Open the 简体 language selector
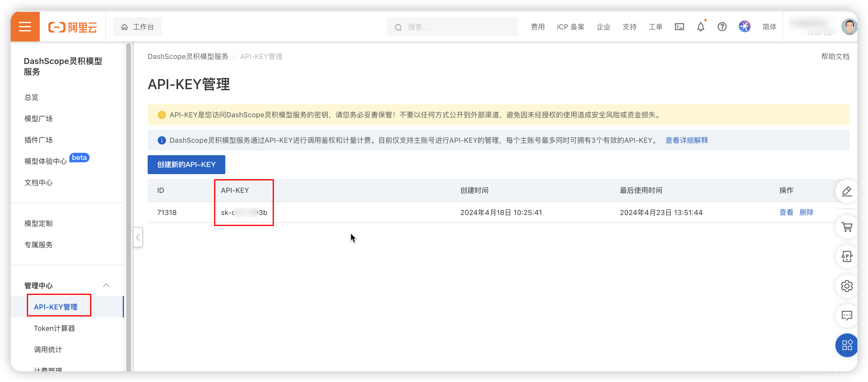Viewport: 868px width, 382px height. (769, 27)
